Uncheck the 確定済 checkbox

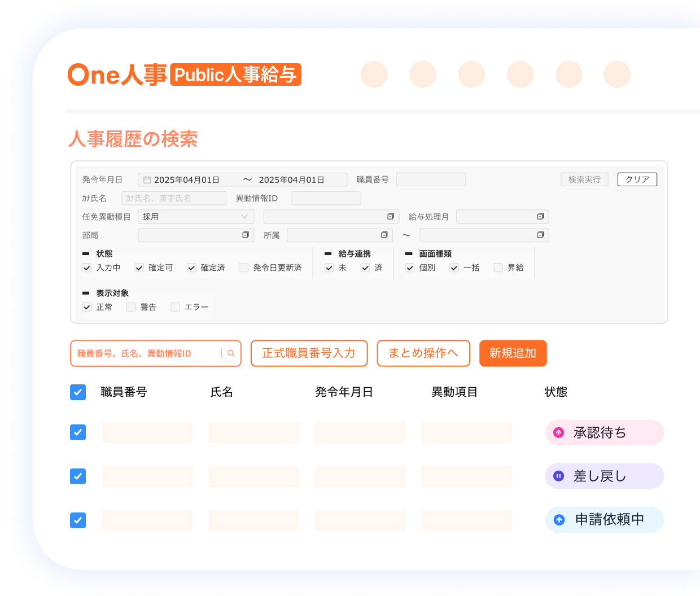pos(191,268)
